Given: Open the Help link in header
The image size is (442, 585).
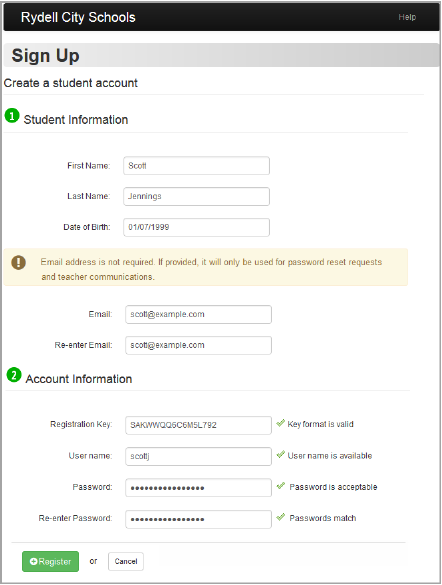Looking at the screenshot, I should (x=407, y=17).
